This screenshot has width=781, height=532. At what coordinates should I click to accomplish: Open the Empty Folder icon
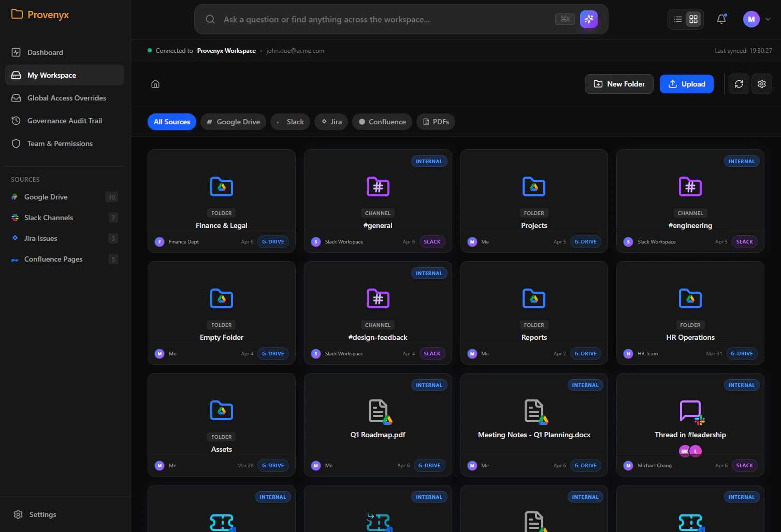tap(222, 298)
